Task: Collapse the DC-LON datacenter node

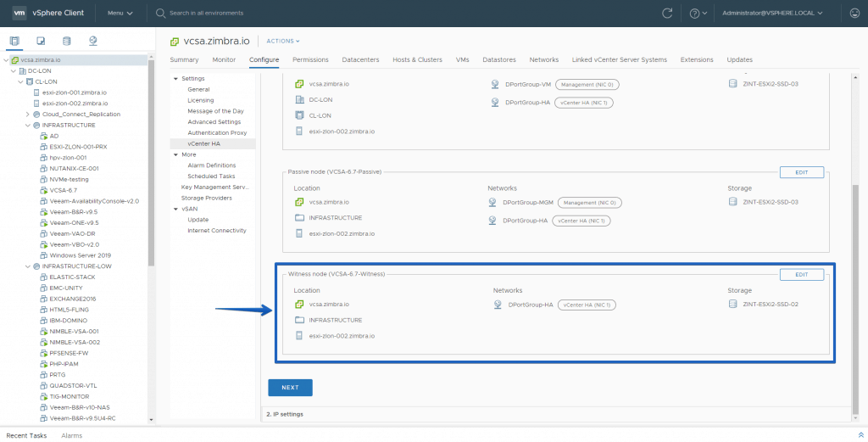Action: (x=14, y=71)
